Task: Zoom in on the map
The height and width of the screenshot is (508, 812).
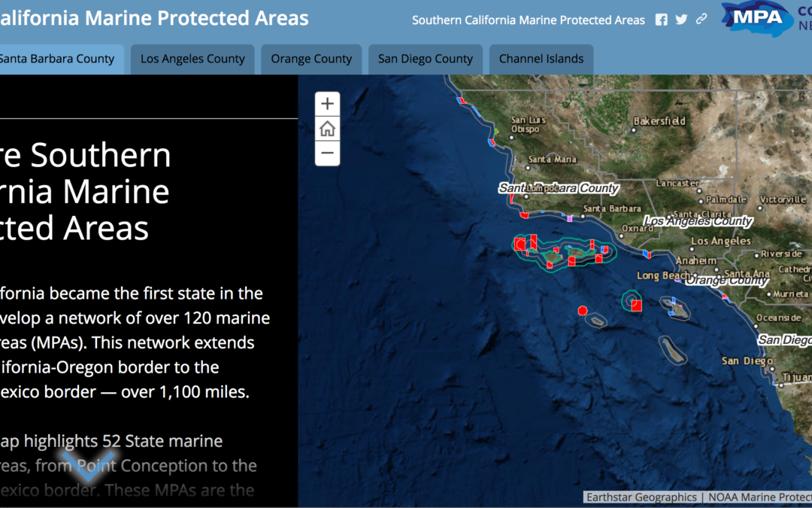Action: pyautogui.click(x=327, y=104)
